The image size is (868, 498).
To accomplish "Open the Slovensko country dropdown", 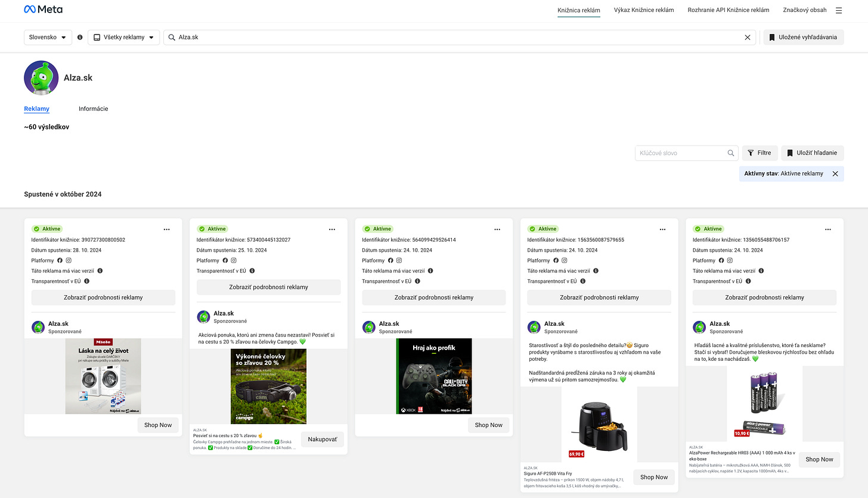I will click(48, 37).
